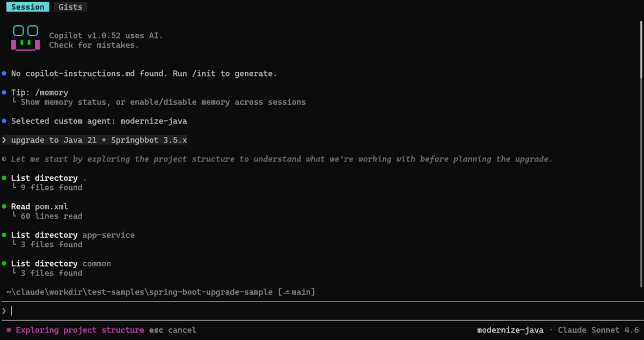Switch to the Gists tab
Screen dimensions: 644x340
71,7
